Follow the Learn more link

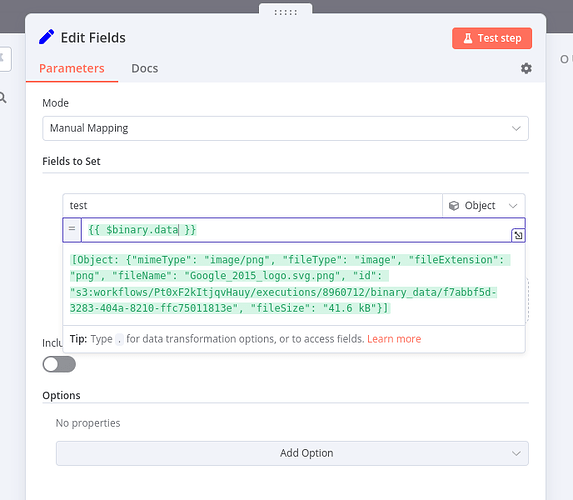[x=394, y=339]
